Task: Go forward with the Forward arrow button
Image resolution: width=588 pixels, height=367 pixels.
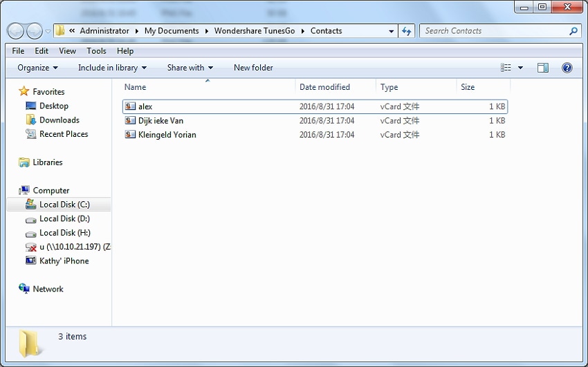Action: tap(35, 30)
